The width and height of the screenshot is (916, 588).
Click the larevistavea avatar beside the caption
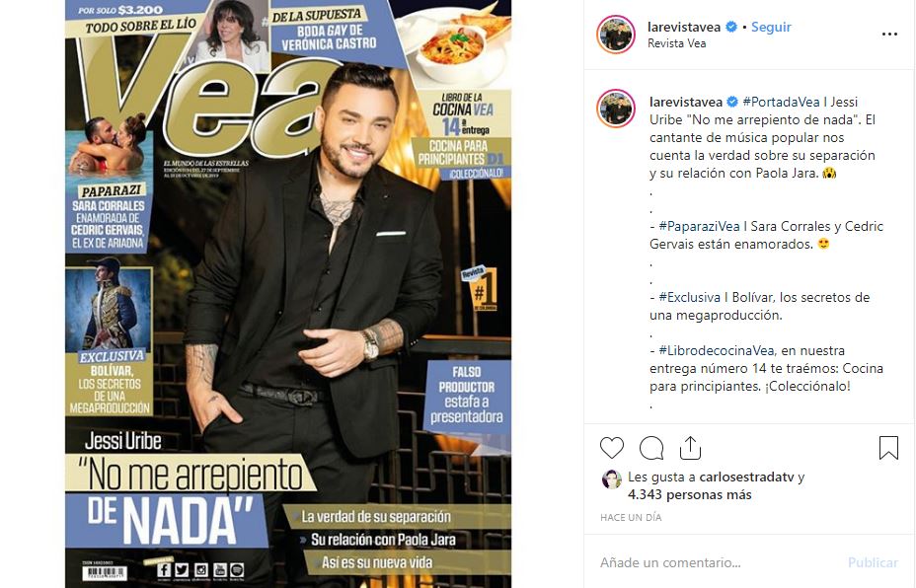coord(616,108)
